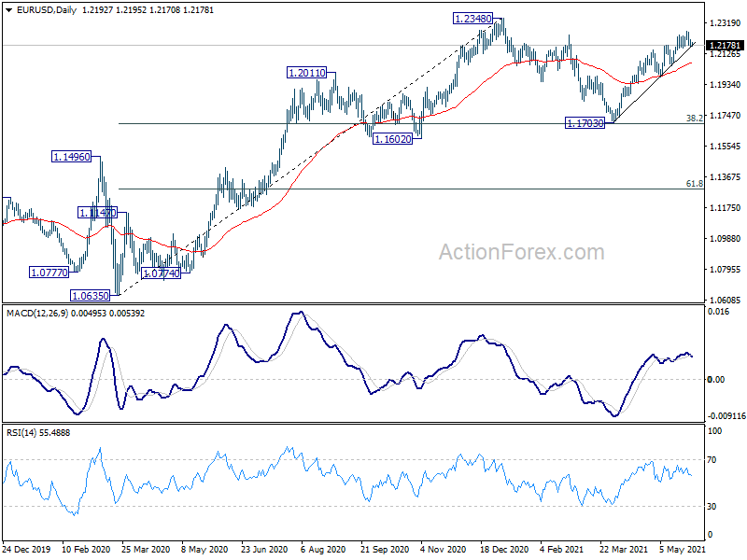Screen dimensions: 747x560
Task: Select the 1.20110 price label
Action: [x=307, y=73]
